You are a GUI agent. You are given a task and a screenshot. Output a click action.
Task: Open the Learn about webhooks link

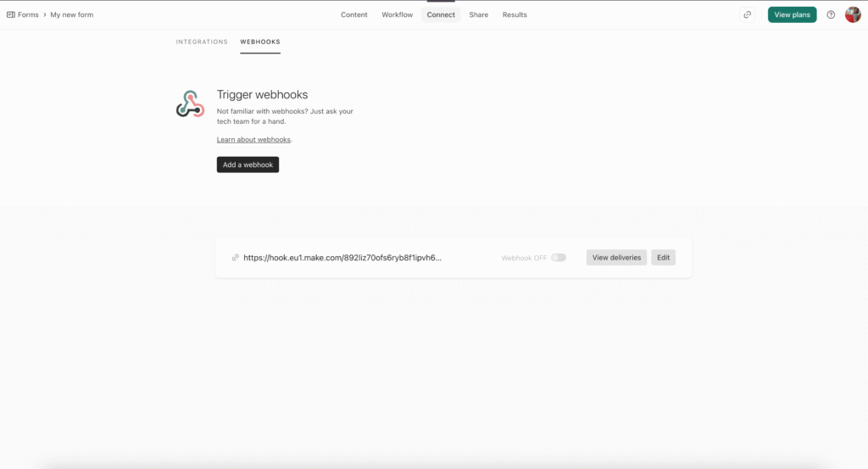[253, 139]
